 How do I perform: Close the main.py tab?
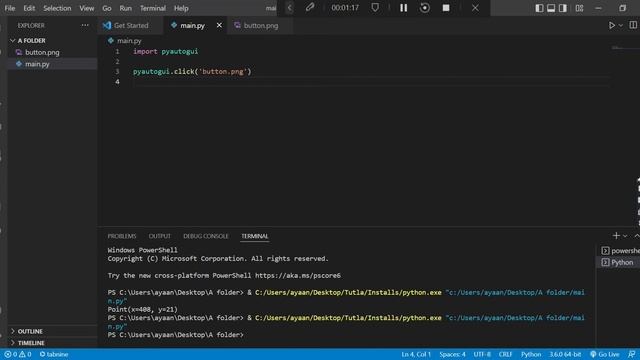point(219,25)
